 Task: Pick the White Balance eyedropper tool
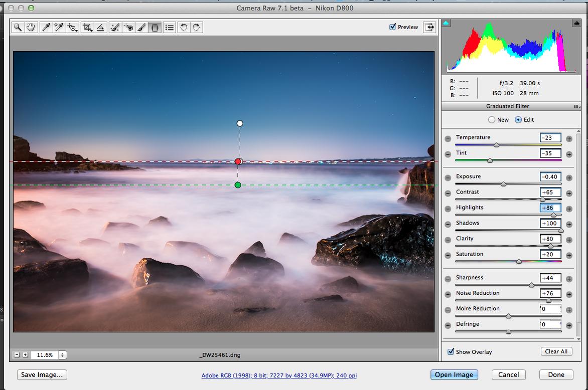click(46, 28)
